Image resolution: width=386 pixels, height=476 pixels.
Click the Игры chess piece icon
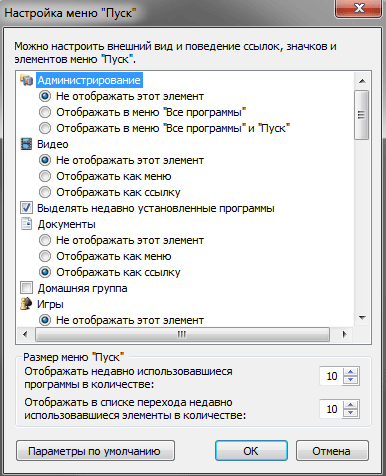tap(26, 304)
